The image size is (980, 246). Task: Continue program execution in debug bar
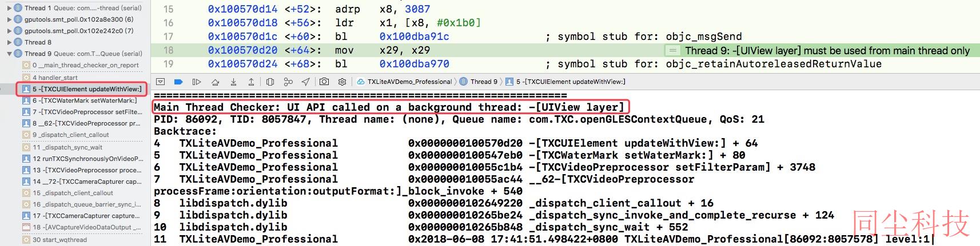click(197, 82)
